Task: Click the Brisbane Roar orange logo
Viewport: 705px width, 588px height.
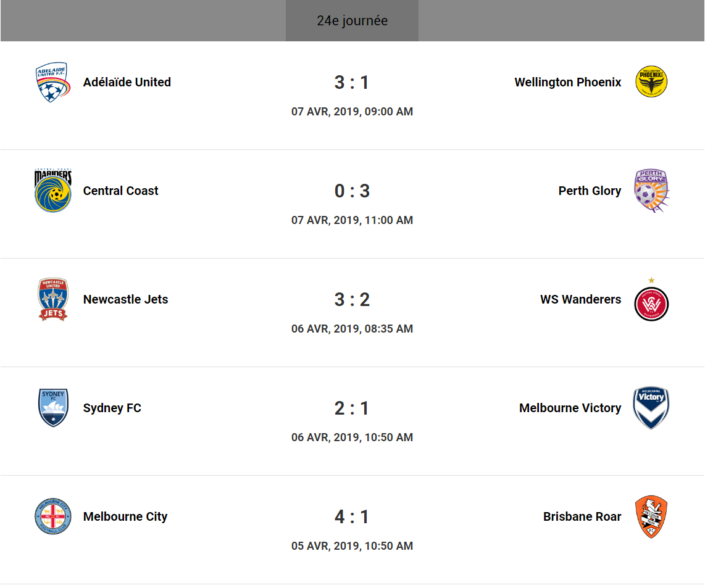Action: pyautogui.click(x=651, y=516)
